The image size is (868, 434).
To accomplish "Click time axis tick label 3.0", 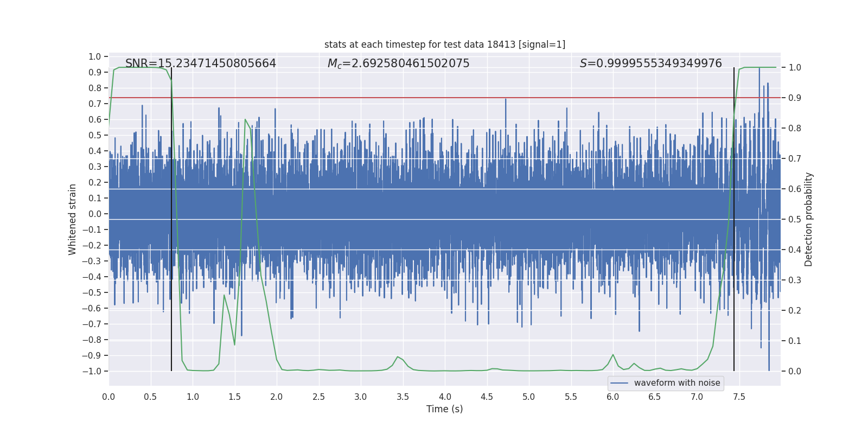I will pos(361,397).
